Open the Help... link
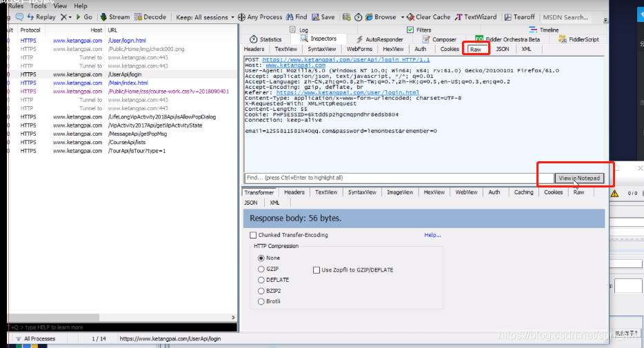644x348 pixels. (432, 235)
